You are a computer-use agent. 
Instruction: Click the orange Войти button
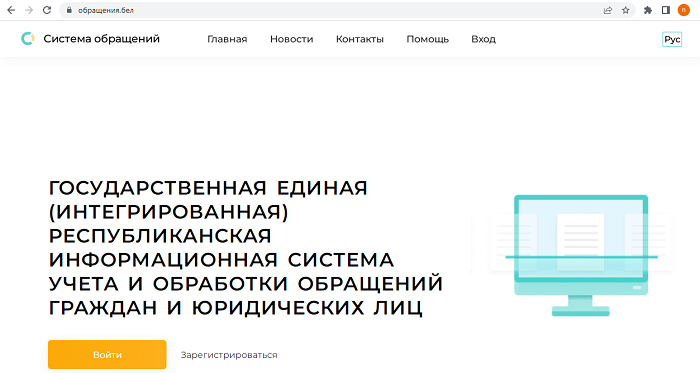tap(107, 355)
